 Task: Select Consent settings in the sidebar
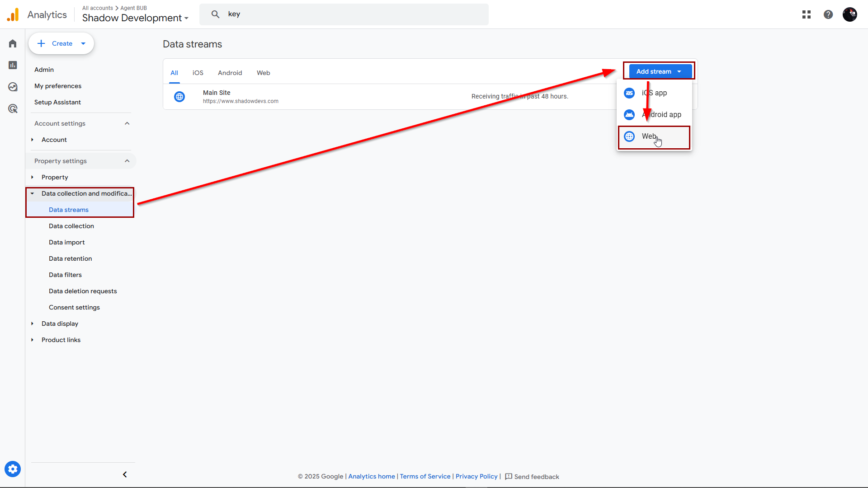[x=75, y=307]
